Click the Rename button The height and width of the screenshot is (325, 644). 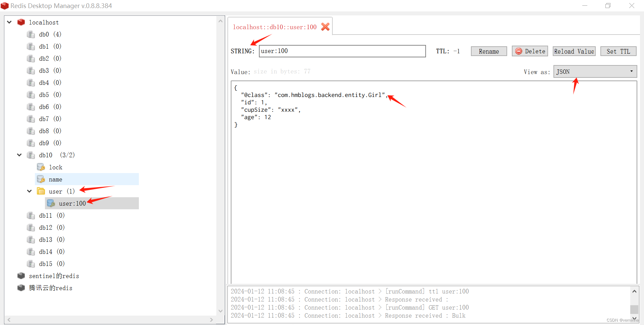click(489, 51)
